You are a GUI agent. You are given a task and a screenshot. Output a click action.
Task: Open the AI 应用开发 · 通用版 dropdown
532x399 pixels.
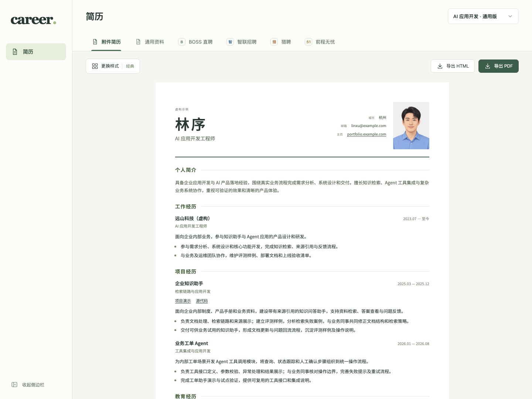pyautogui.click(x=483, y=16)
